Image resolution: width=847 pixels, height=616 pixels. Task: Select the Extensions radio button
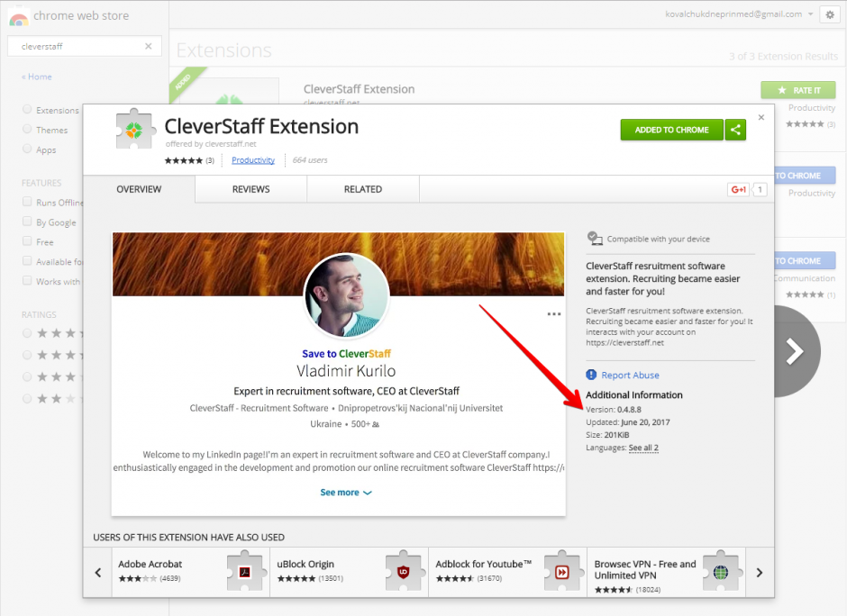pos(27,110)
